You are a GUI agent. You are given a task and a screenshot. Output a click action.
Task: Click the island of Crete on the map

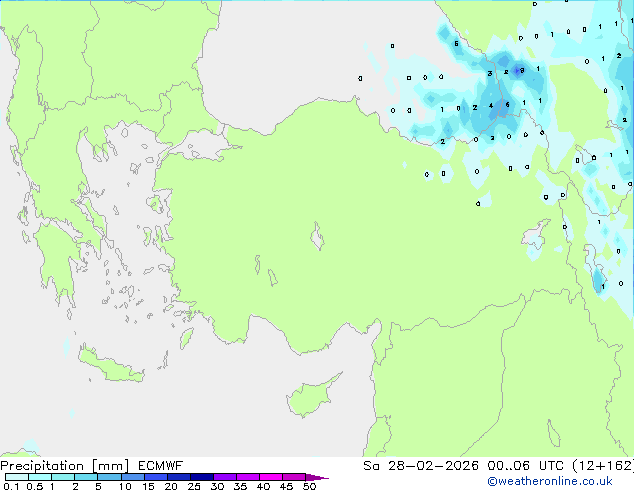coord(110,364)
